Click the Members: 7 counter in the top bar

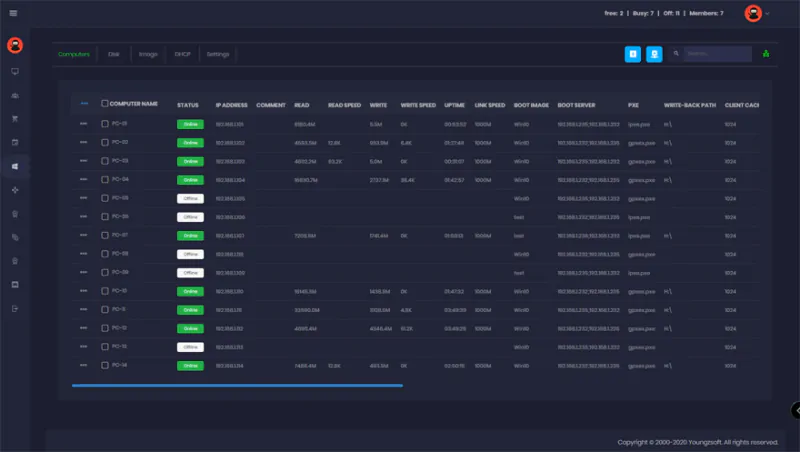pyautogui.click(x=706, y=13)
